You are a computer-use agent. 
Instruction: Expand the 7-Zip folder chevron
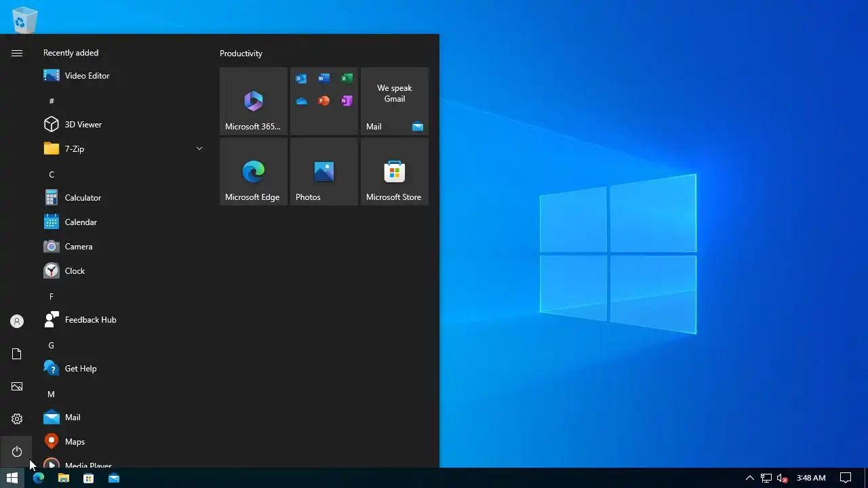click(199, 149)
